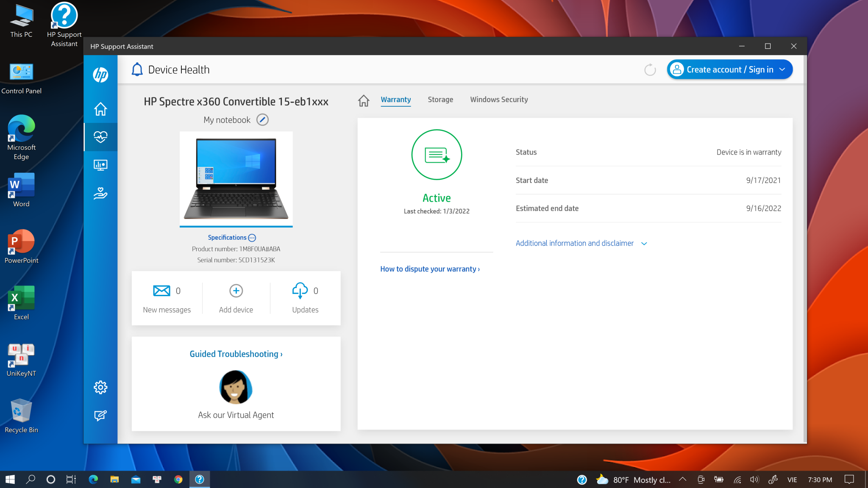
Task: Click the feedback icon in sidebar
Action: (x=100, y=416)
